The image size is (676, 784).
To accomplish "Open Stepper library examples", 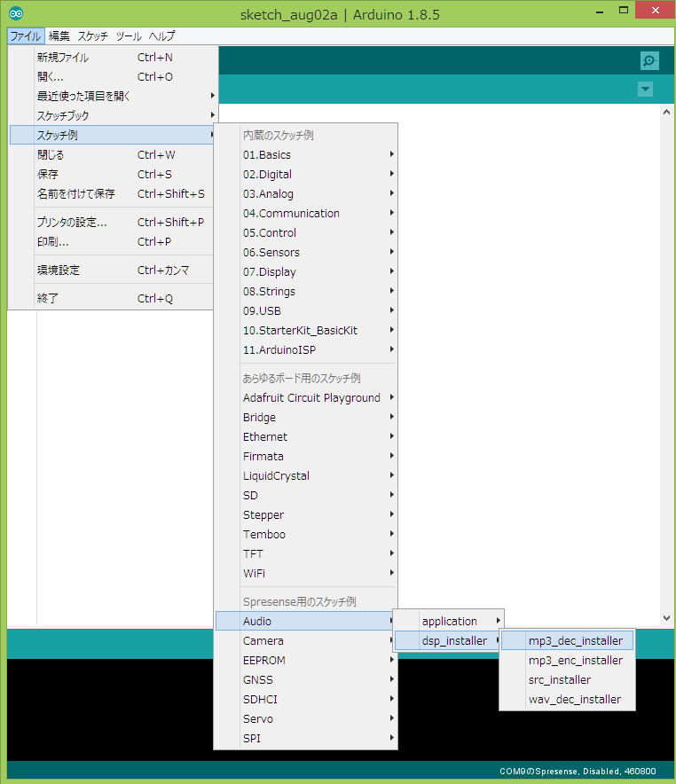I will (x=306, y=515).
